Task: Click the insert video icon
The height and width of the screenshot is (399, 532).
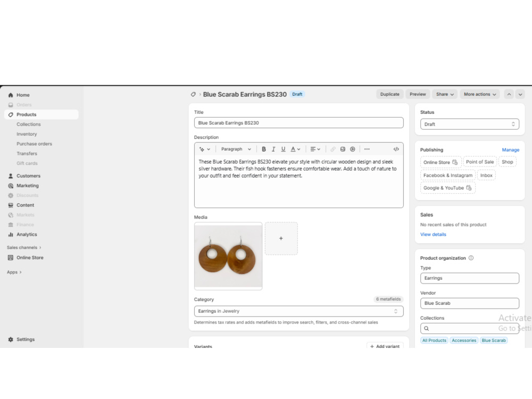Action: [x=353, y=149]
